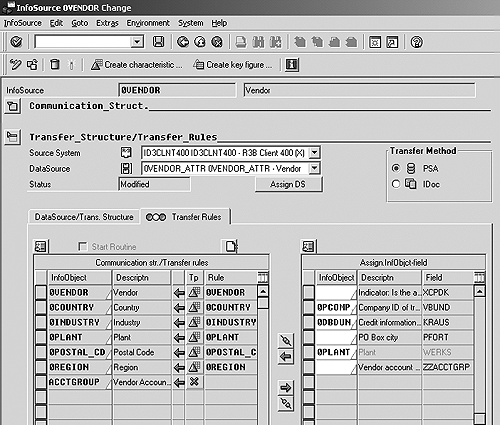Collapse the Transfer_Structure/Transfer_Rules section icon
Viewport: 500px width, 425px height.
13,137
